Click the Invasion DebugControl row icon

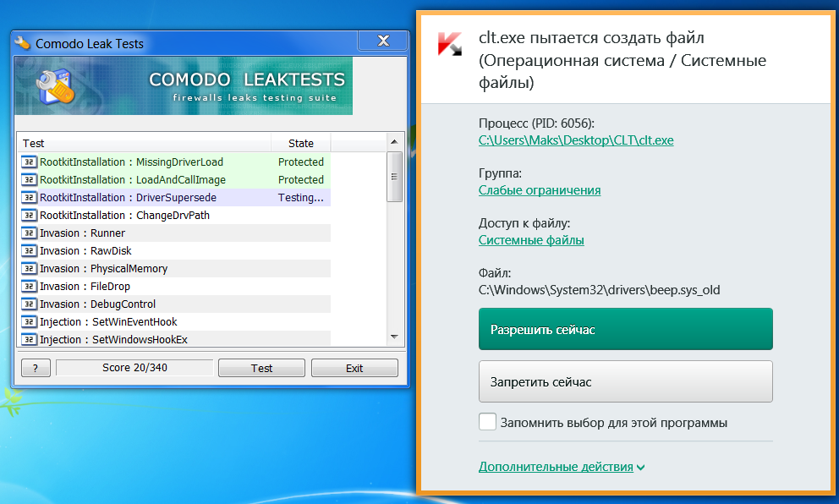29,304
